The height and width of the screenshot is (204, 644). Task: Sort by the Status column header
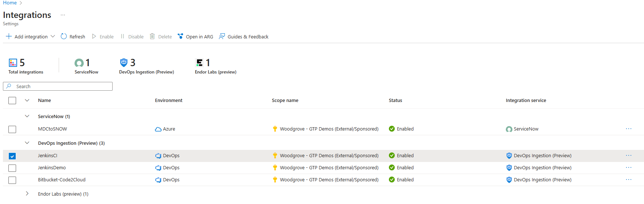coord(395,100)
